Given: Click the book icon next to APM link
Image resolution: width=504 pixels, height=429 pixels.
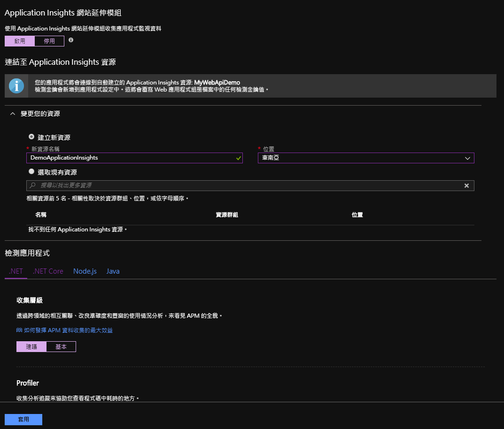Looking at the screenshot, I should click(x=19, y=330).
